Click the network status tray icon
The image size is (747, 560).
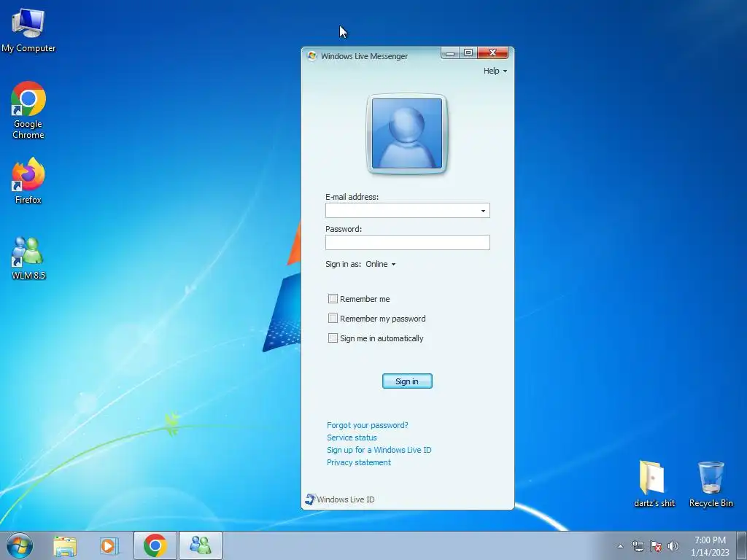(638, 546)
